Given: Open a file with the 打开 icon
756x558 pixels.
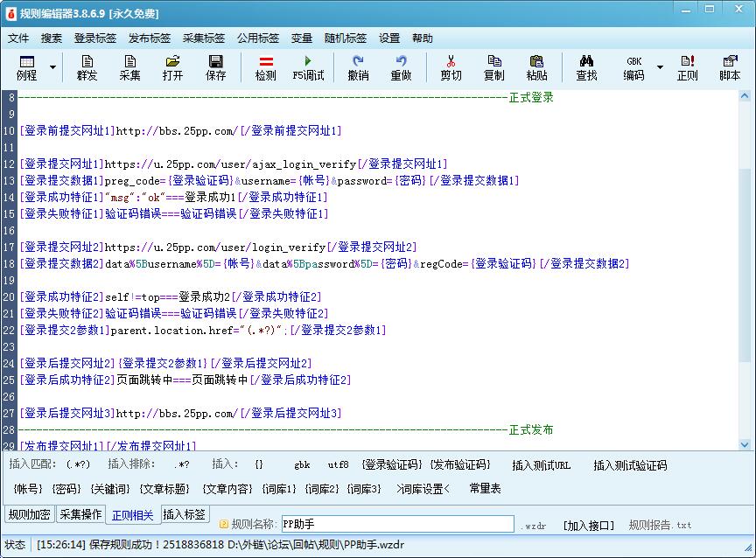Looking at the screenshot, I should point(172,67).
